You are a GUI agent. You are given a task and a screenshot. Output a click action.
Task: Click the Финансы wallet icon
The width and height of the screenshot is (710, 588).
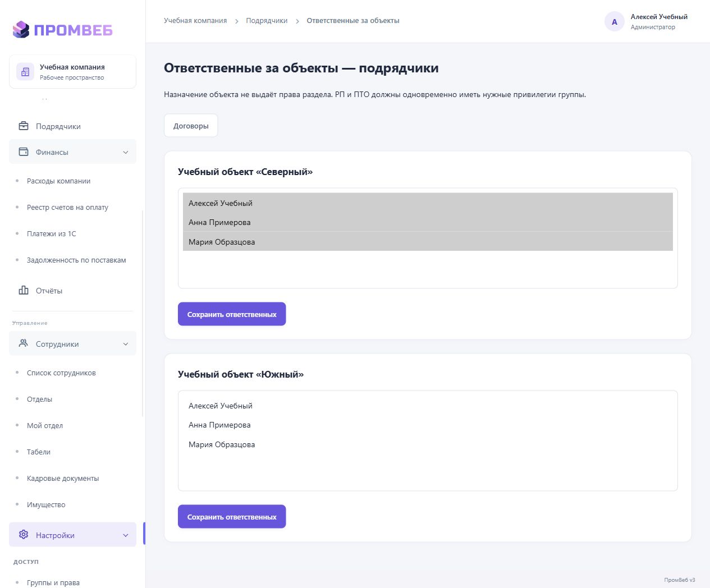(24, 151)
